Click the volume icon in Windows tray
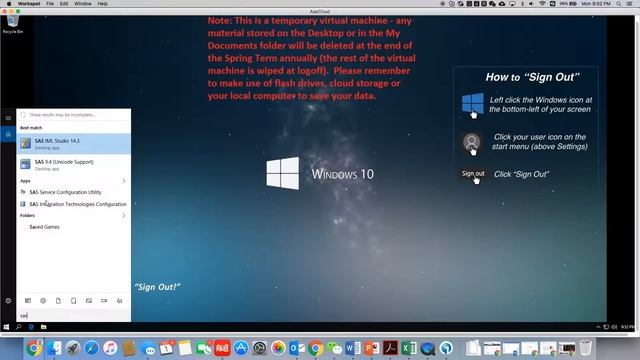This screenshot has width=640, height=360. pos(614,327)
